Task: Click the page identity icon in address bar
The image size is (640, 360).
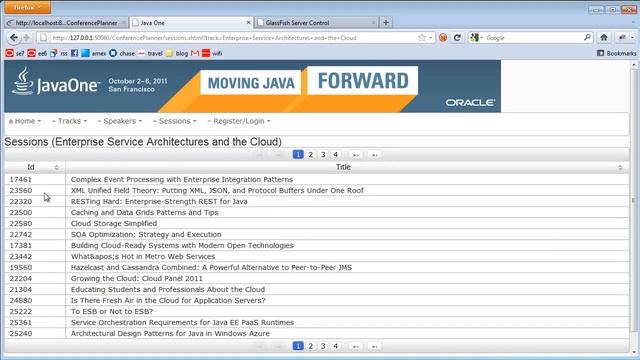Action: coord(44,38)
